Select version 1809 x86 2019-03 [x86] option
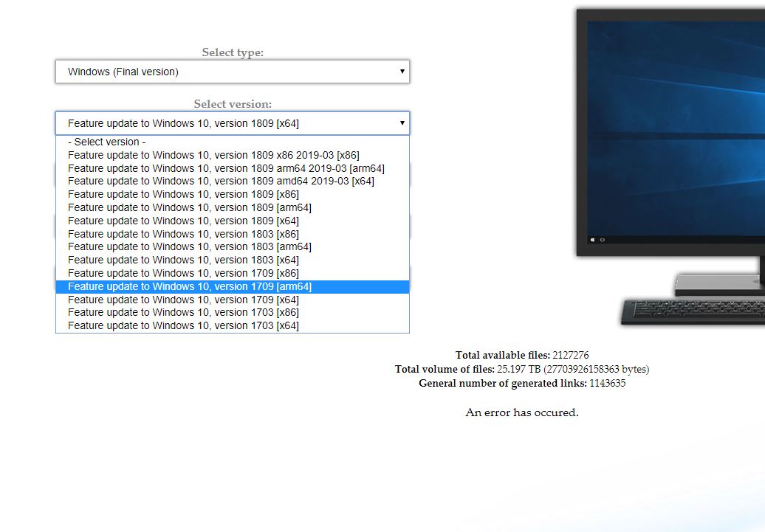Screen dimensions: 765x532 (x=232, y=155)
